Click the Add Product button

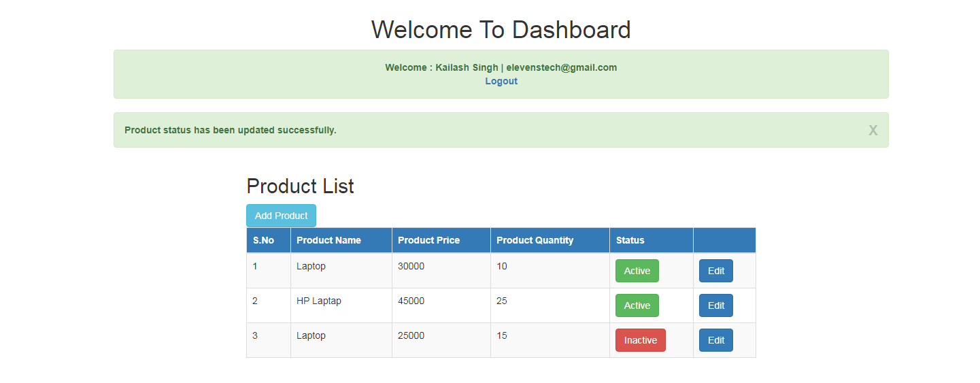click(x=281, y=216)
